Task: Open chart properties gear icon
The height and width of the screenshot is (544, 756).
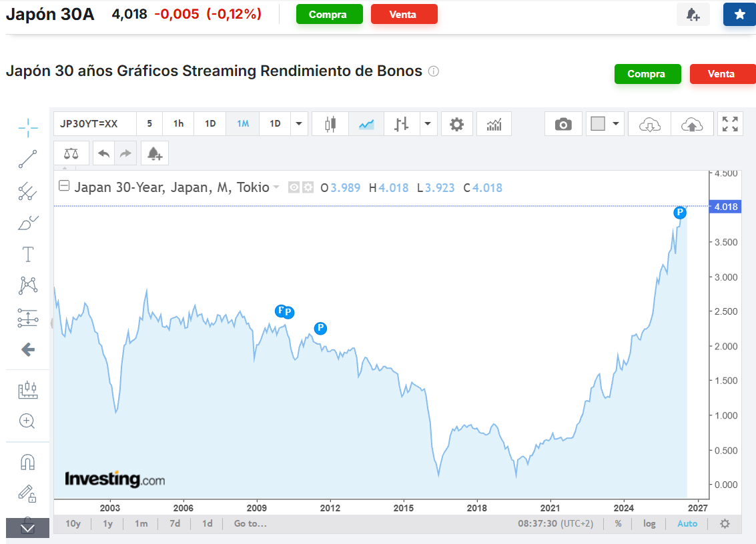Action: point(456,124)
